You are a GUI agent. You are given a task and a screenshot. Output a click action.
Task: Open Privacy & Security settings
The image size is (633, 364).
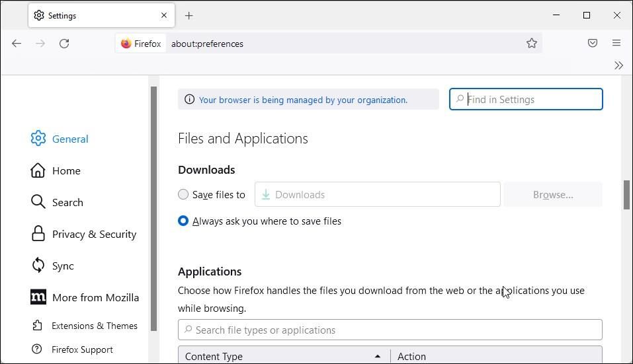click(x=94, y=234)
